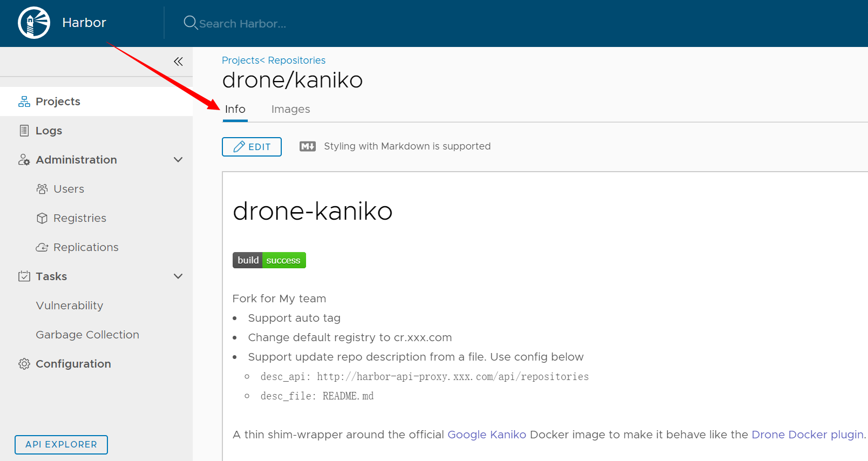Click the Harbor lighthouse logo
The height and width of the screenshot is (461, 868).
click(34, 23)
